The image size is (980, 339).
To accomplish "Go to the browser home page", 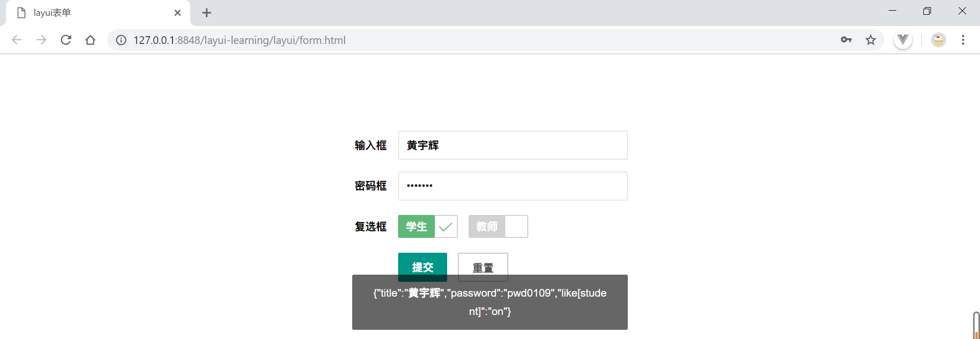I will (90, 40).
